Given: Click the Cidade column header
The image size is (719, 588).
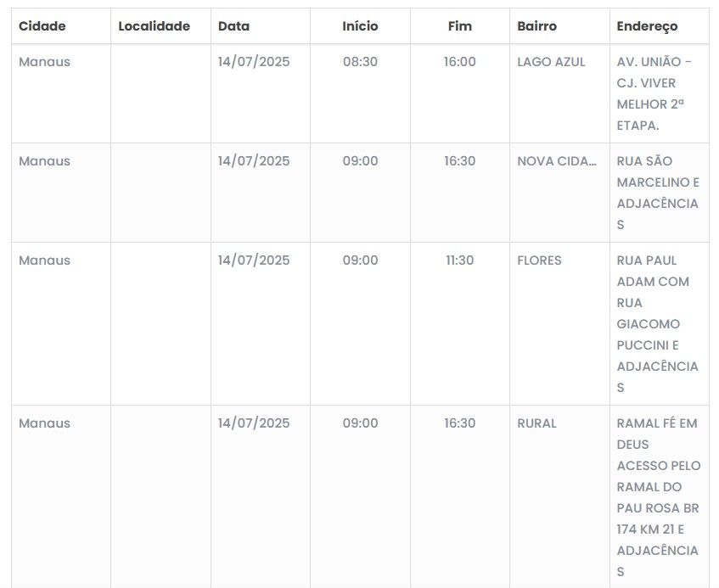Looking at the screenshot, I should click(x=42, y=26).
